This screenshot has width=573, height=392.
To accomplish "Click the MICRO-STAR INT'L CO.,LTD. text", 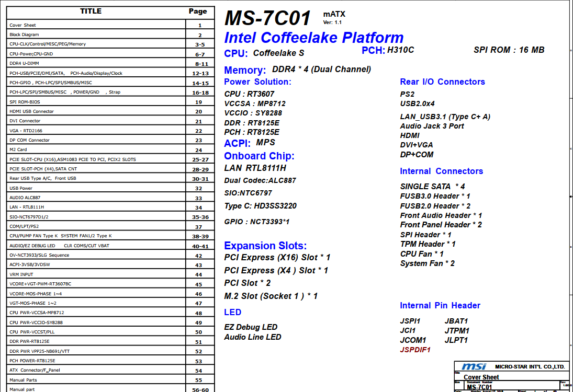I will pos(529,367).
